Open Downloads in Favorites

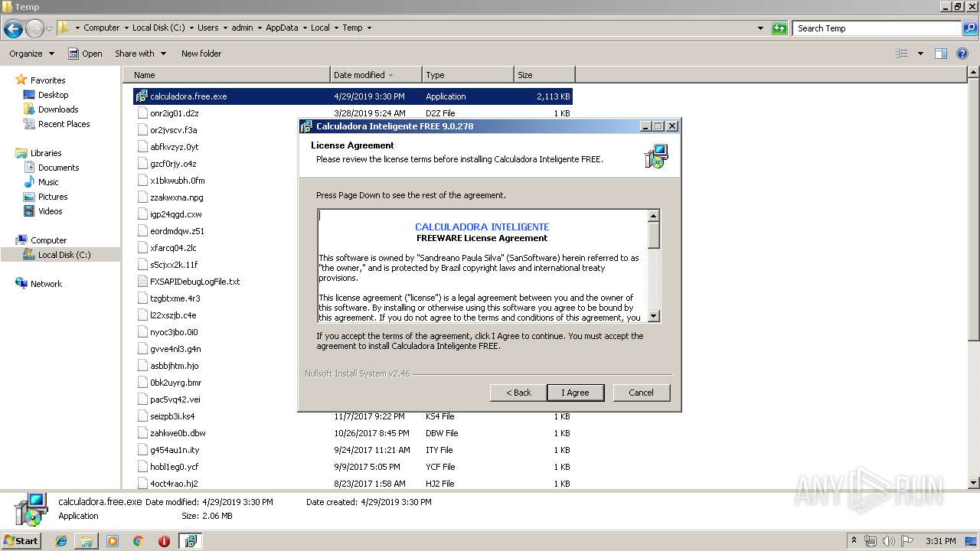58,109
